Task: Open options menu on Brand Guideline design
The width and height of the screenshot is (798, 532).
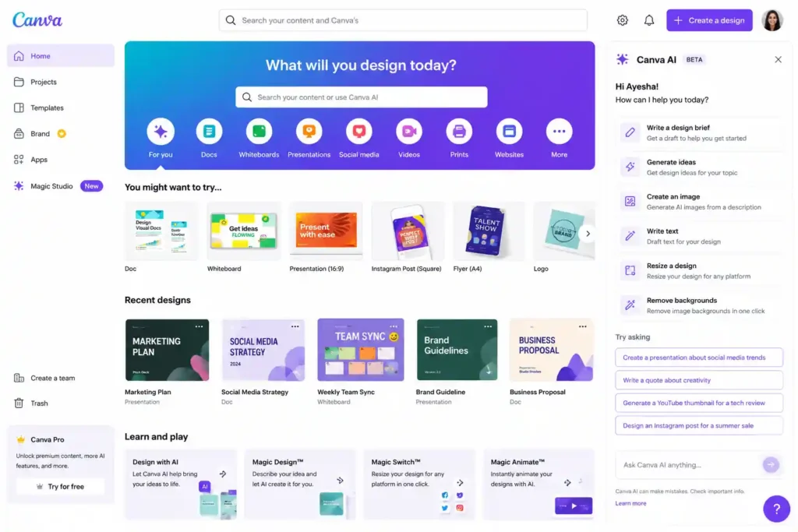Action: click(488, 326)
